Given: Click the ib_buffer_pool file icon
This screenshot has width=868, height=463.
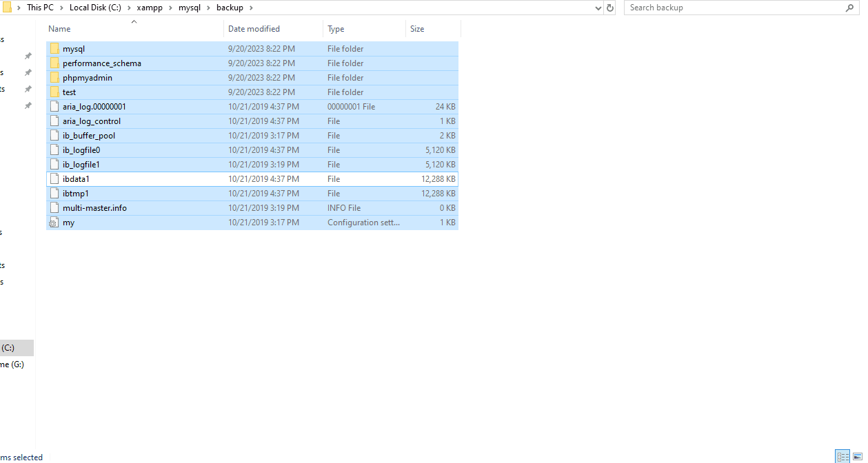Looking at the screenshot, I should [x=54, y=136].
